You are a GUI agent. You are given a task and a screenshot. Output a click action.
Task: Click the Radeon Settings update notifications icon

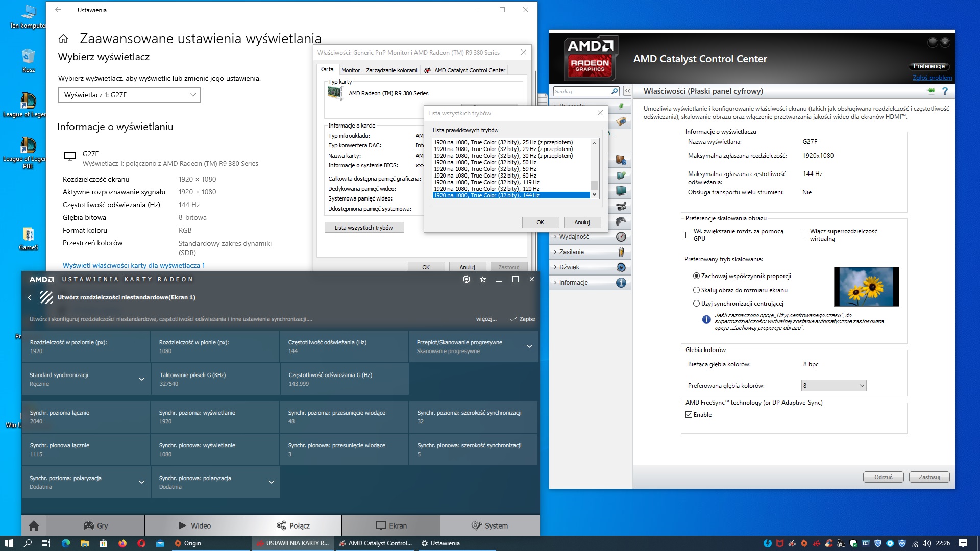point(466,279)
